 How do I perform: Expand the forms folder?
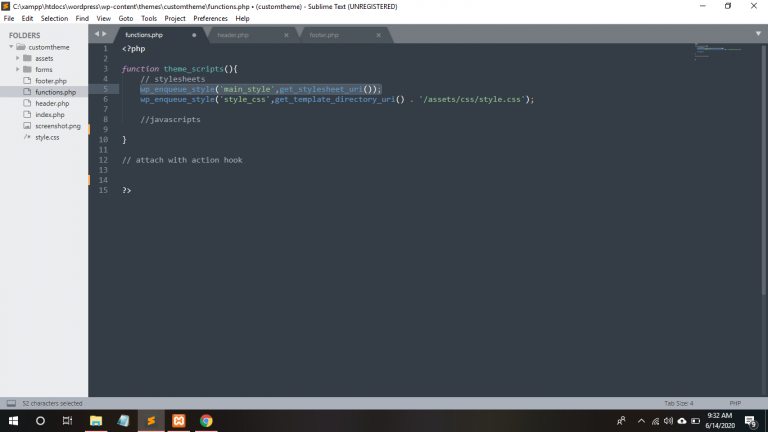coord(18,70)
